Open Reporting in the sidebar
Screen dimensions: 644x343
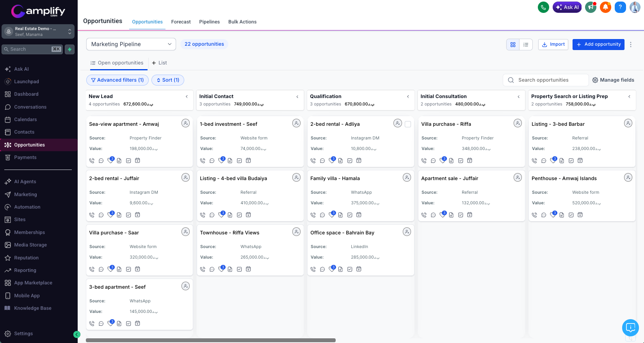point(25,270)
